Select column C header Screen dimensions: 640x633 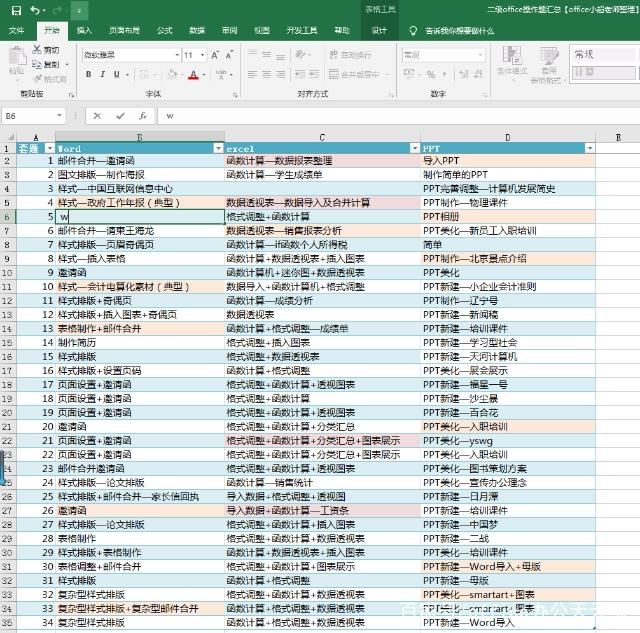point(322,137)
